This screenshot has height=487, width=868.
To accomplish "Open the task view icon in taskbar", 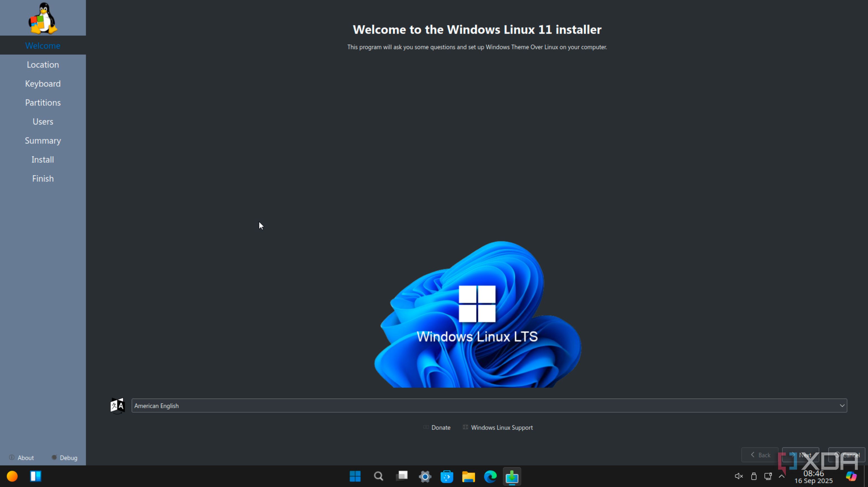I will click(402, 476).
